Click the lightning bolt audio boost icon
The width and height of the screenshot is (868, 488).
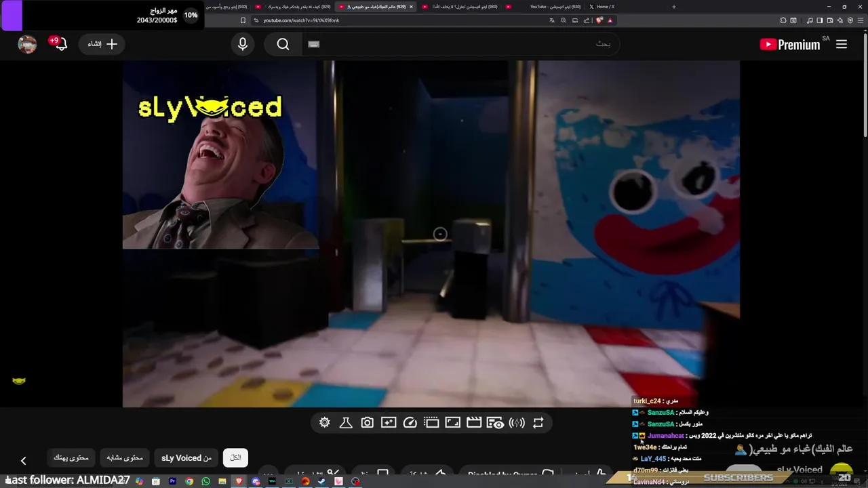(x=517, y=422)
